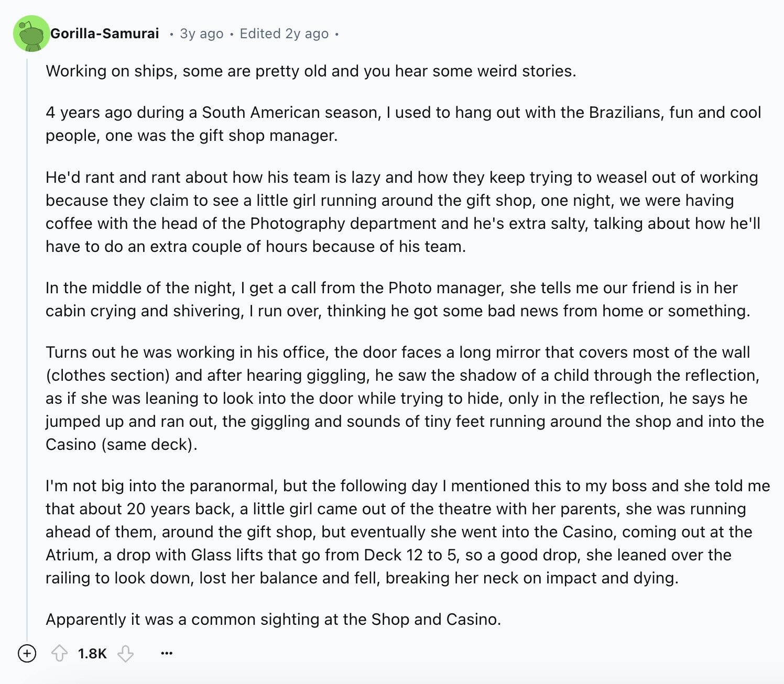The width and height of the screenshot is (784, 684).
Task: Click the paragraph starting "In the middle"
Action: 398,299
